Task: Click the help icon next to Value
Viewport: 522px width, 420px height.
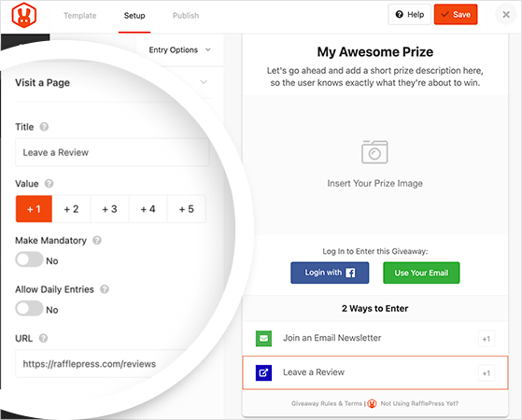Action: tap(49, 183)
